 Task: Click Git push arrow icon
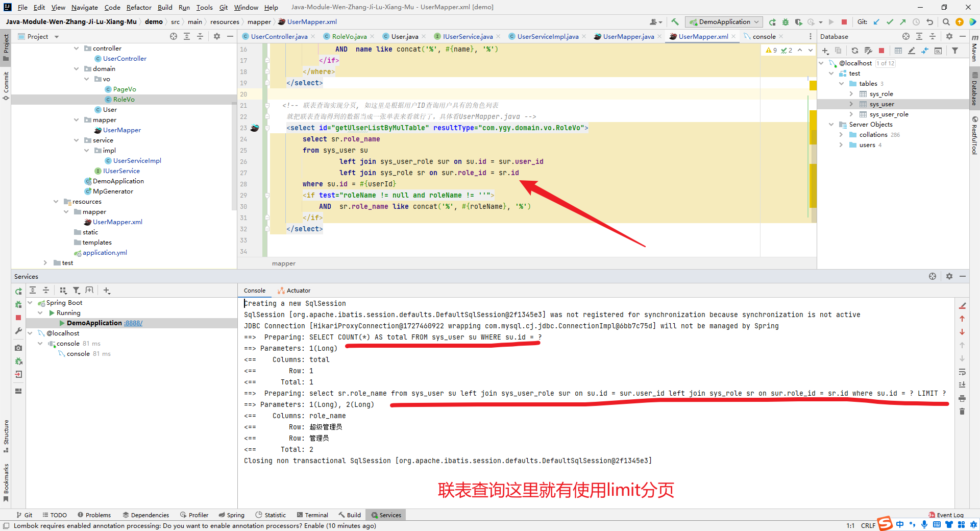(903, 22)
